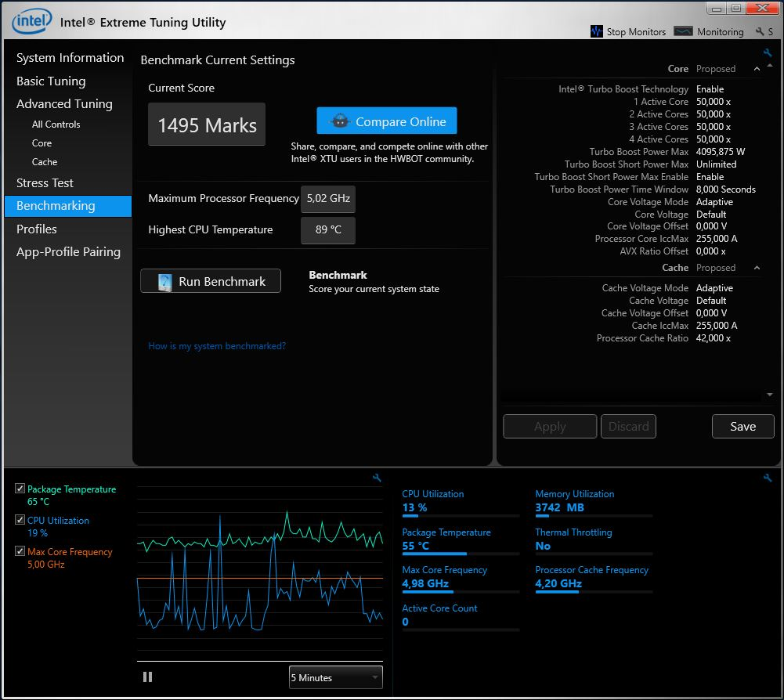Click the Run Benchmark icon
The width and height of the screenshot is (784, 700).
tap(164, 282)
